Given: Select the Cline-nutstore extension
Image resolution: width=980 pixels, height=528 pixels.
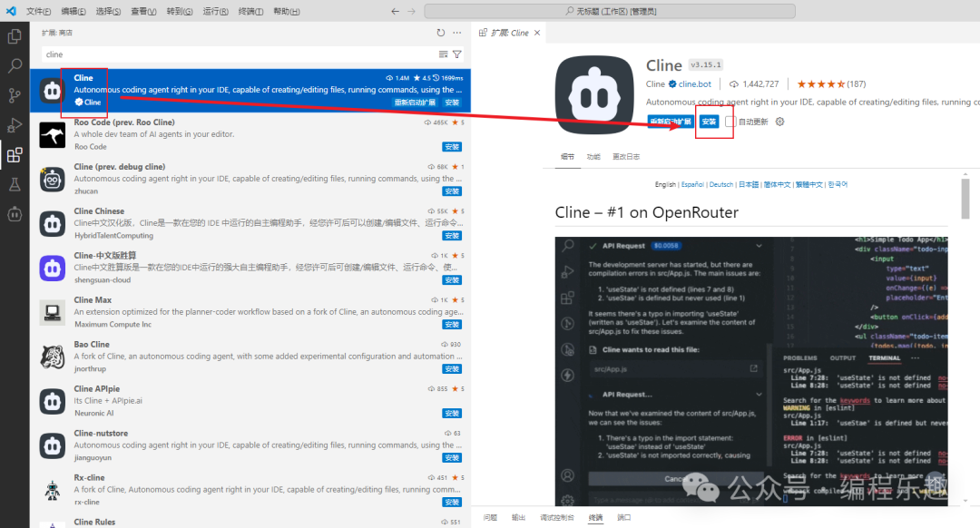Looking at the screenshot, I should (250, 445).
